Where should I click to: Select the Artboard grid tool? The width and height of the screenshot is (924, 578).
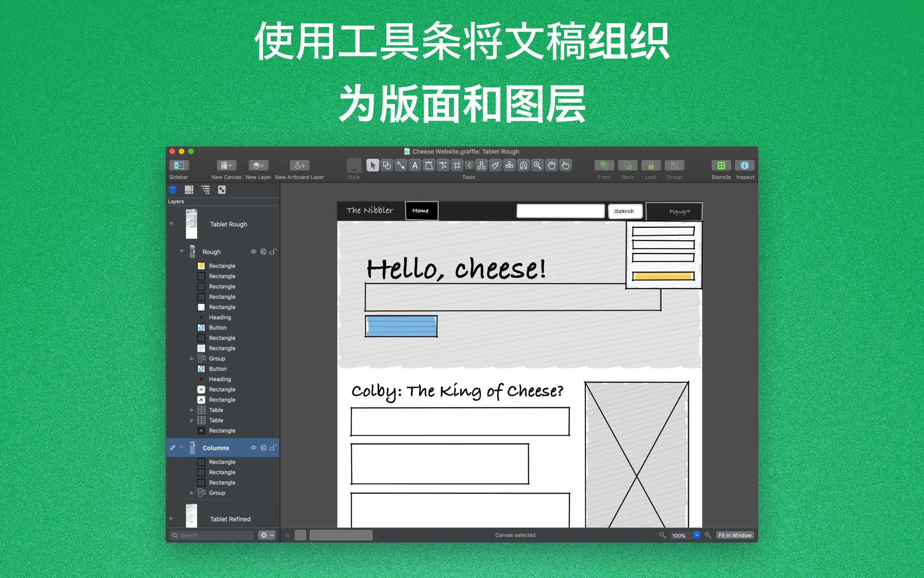[x=457, y=165]
